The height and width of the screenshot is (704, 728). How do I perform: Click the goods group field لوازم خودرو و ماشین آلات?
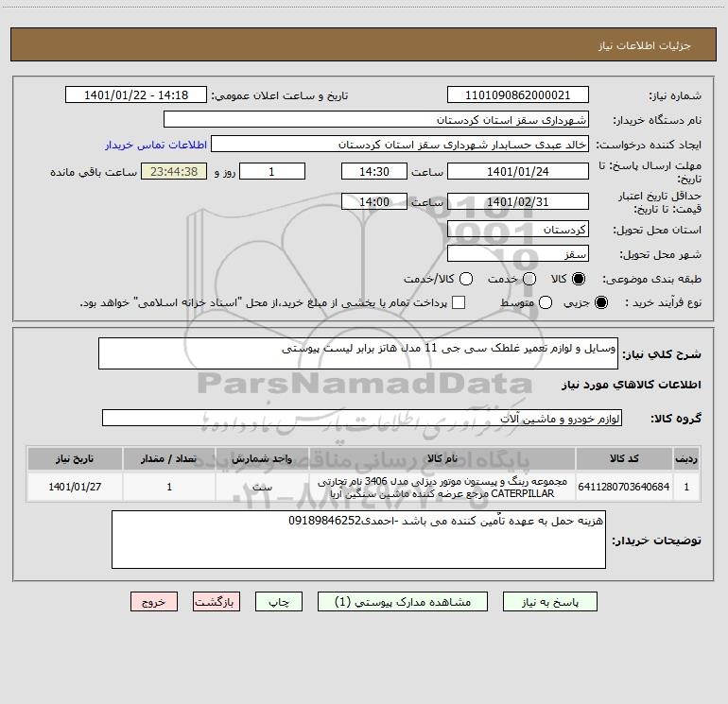(x=362, y=418)
